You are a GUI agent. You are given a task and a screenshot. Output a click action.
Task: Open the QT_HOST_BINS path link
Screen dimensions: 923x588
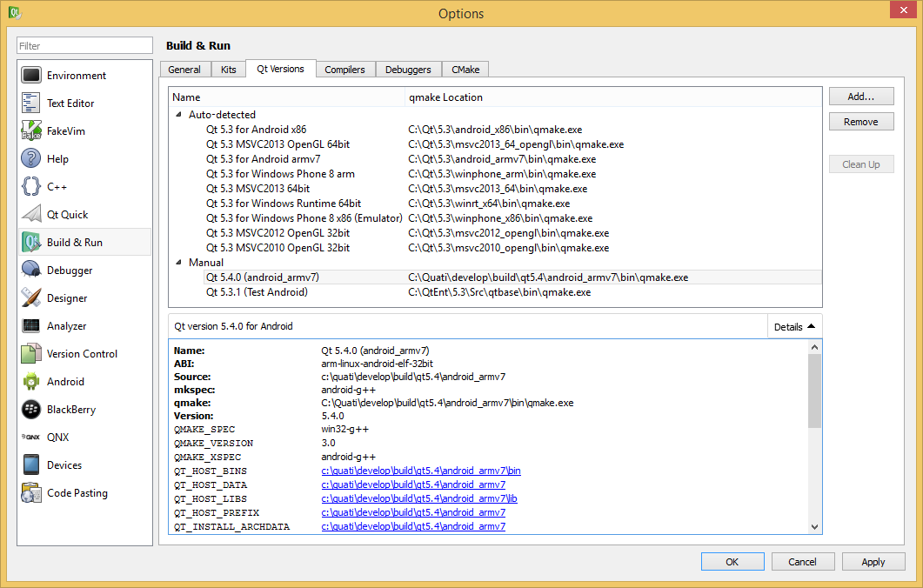click(420, 471)
